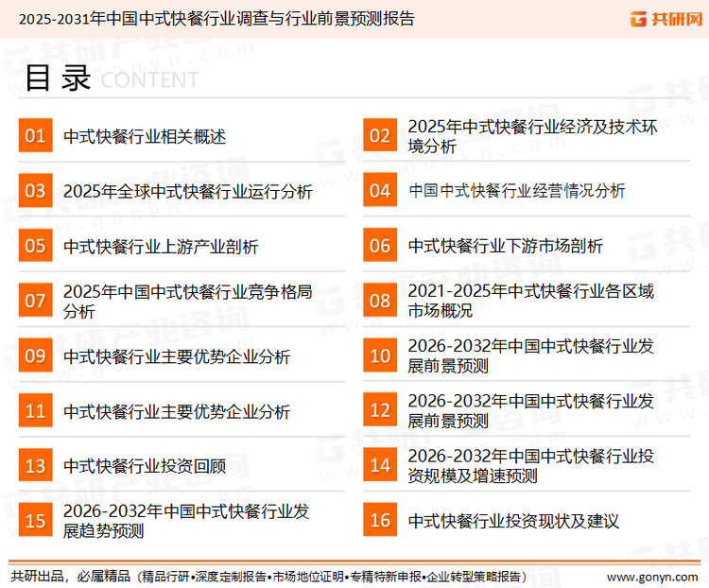Click the orange 13 number box
This screenshot has width=709, height=588.
[x=35, y=465]
